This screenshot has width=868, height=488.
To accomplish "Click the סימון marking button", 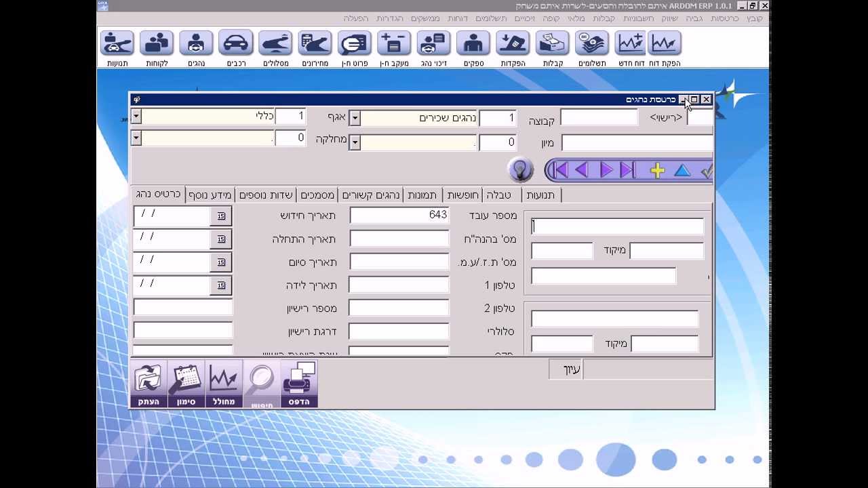I will pyautogui.click(x=186, y=384).
